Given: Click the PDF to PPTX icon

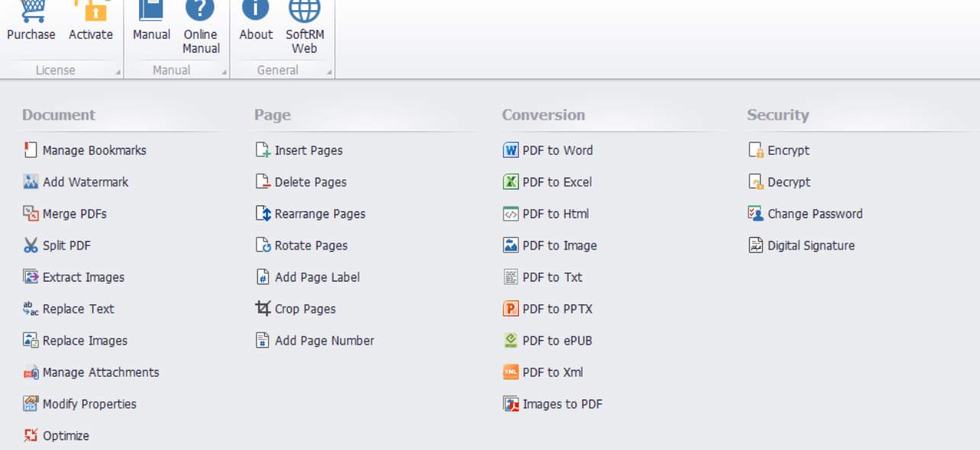Looking at the screenshot, I should [511, 309].
